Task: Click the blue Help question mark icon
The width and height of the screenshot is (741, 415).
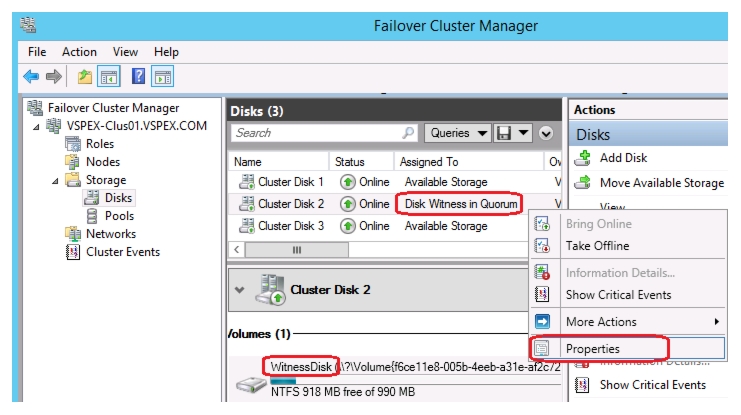Action: (138, 76)
